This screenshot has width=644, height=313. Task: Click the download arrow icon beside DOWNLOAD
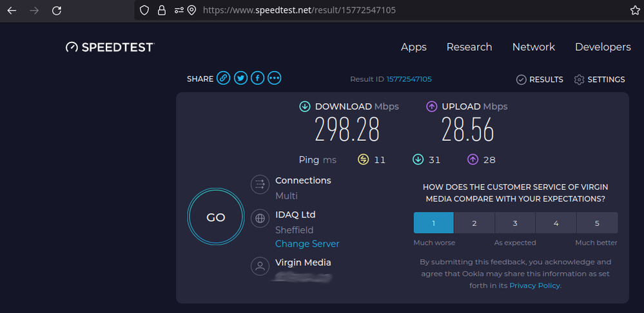click(x=305, y=107)
